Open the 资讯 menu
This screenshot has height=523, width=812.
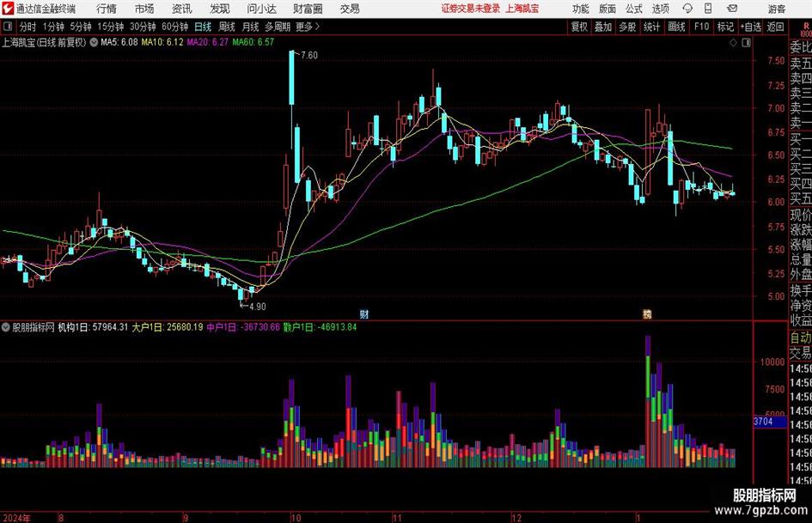[x=182, y=9]
